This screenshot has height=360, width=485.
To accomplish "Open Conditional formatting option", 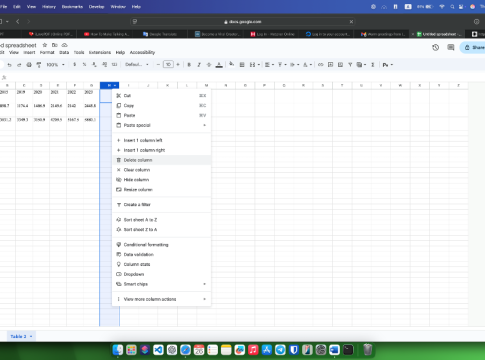I will click(161, 244).
